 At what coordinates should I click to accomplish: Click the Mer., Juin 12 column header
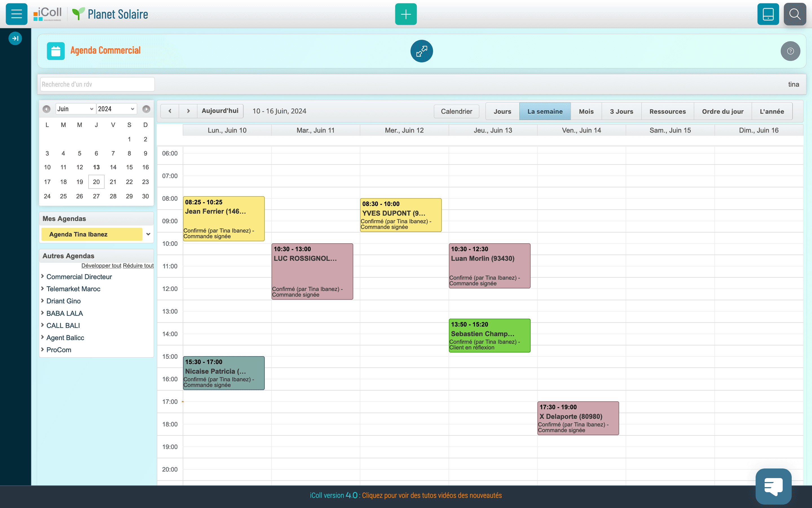[x=404, y=130]
